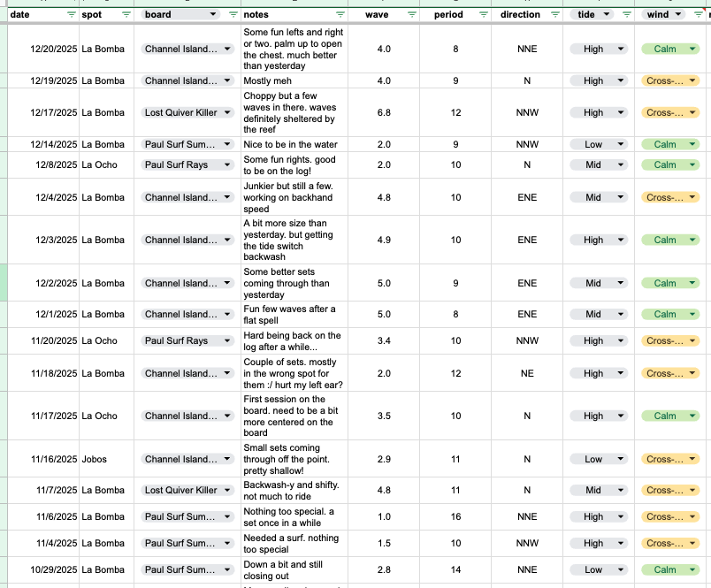Open wind dropdown for 11/7/2025 row

click(692, 490)
